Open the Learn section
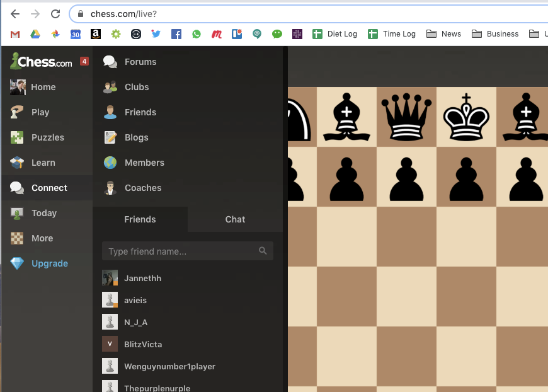Viewport: 548px width, 392px height. point(47,163)
